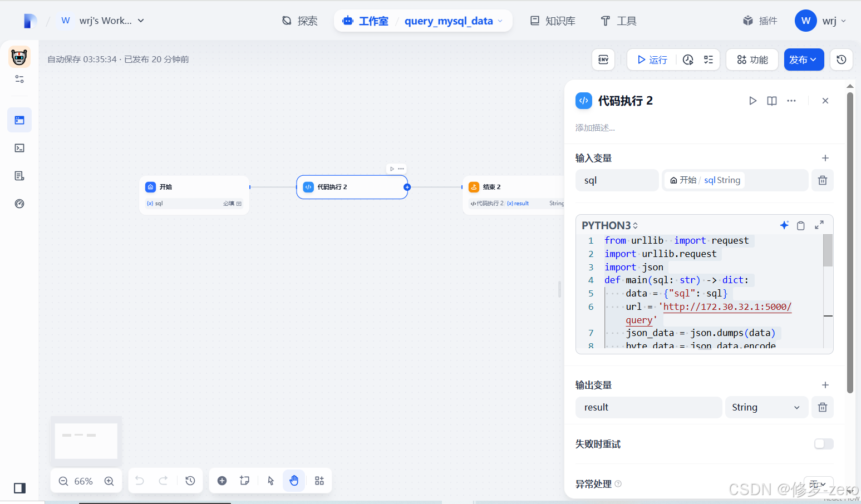Click the add node plus icon
The width and height of the screenshot is (861, 504).
coord(222,480)
